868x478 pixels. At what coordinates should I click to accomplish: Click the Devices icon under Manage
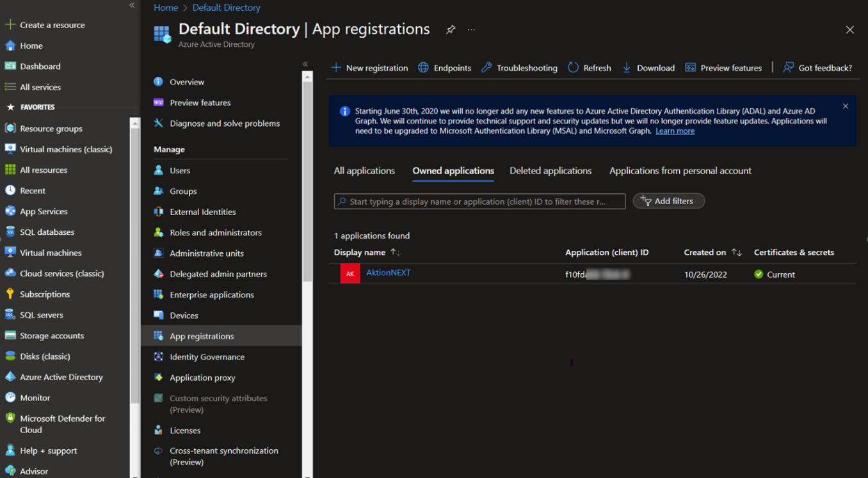(x=159, y=315)
